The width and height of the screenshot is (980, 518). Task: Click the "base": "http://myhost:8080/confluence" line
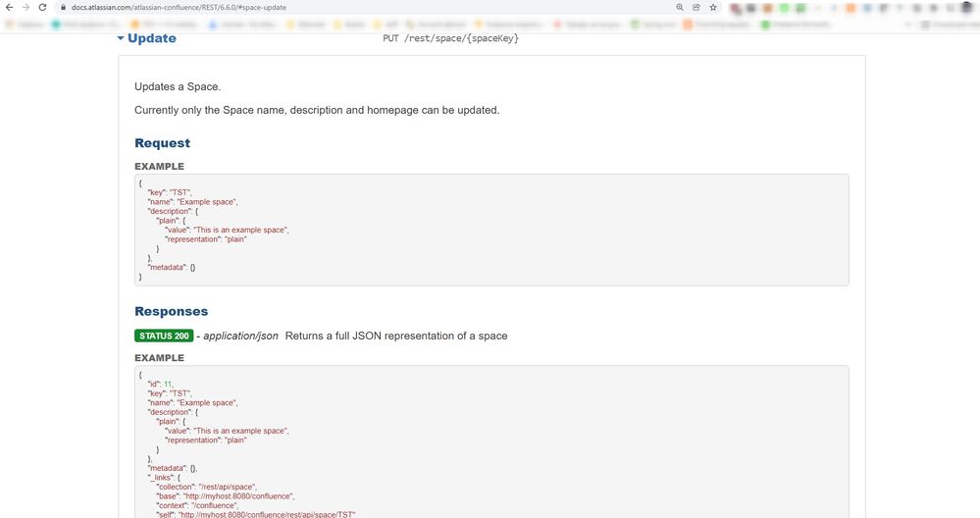(225, 496)
